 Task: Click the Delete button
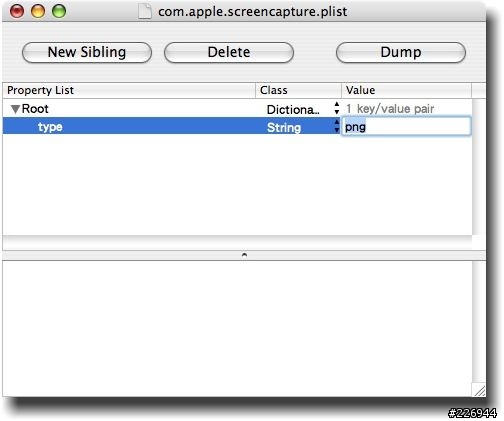click(229, 52)
